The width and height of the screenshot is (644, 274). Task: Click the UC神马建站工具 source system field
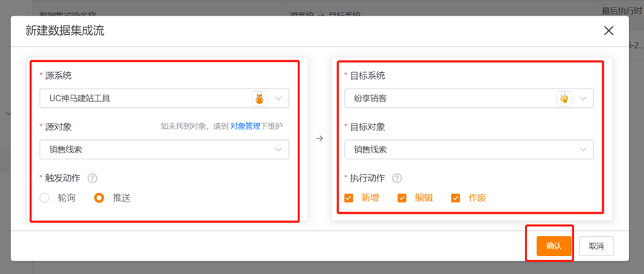[165, 98]
